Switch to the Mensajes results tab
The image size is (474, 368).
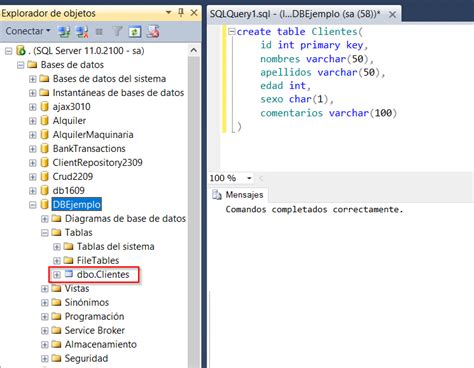coord(238,195)
